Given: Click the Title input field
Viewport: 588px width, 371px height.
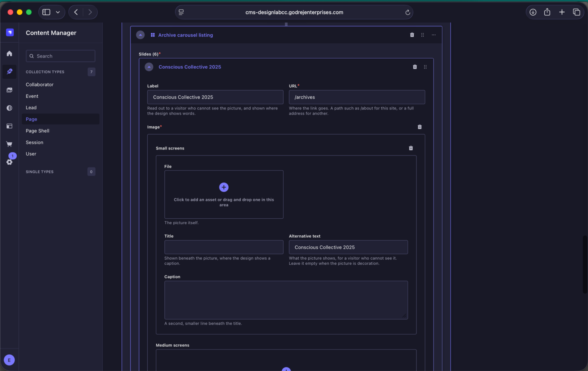Looking at the screenshot, I should coord(224,247).
